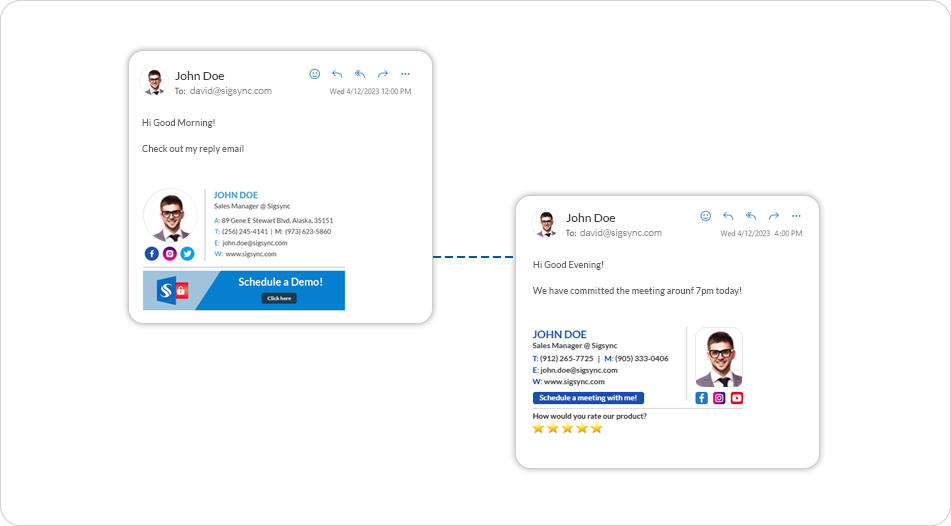Click the Forward arrow in Good Morning email

[x=382, y=74]
